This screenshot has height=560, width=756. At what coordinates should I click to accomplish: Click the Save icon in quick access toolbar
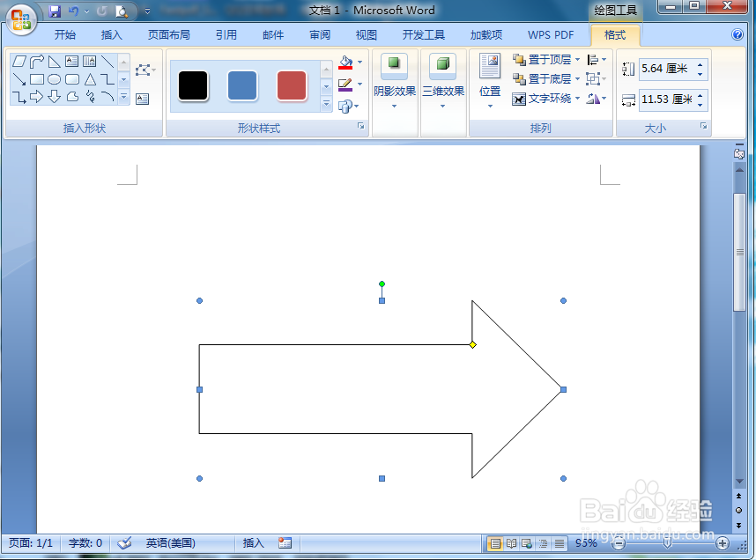(x=55, y=11)
